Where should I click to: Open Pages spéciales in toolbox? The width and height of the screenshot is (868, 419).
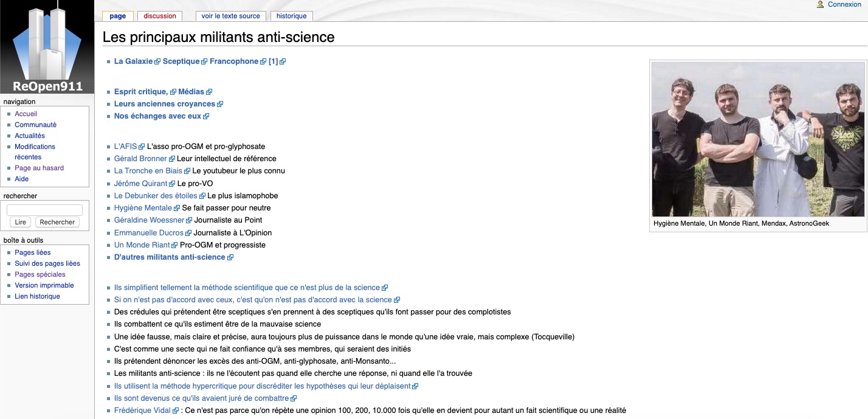40,274
